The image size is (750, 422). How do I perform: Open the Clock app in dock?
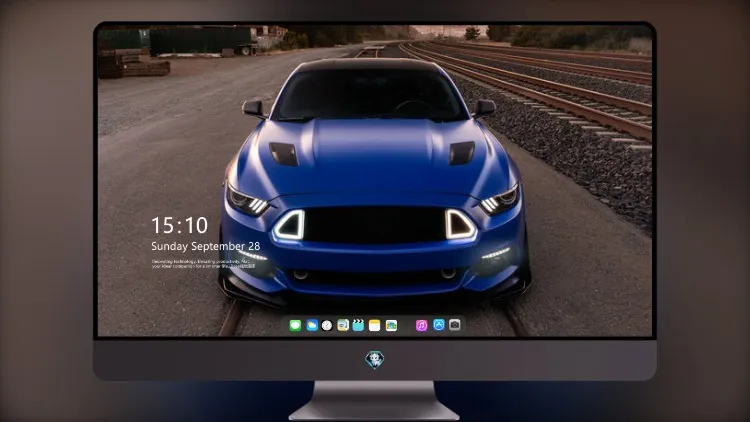pyautogui.click(x=327, y=325)
